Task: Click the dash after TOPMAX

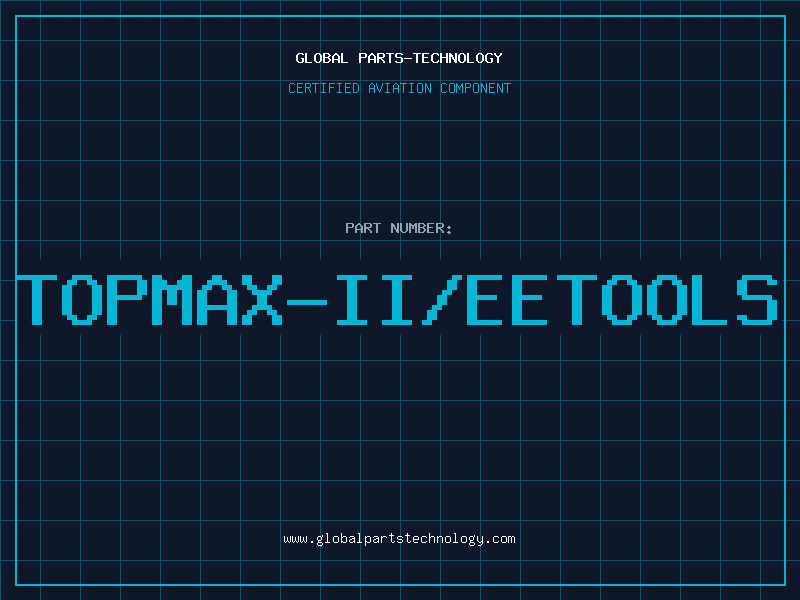Action: 307,302
